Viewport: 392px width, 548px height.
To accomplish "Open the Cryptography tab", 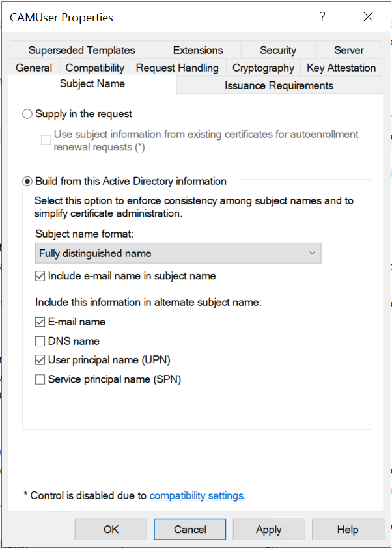I will [263, 68].
